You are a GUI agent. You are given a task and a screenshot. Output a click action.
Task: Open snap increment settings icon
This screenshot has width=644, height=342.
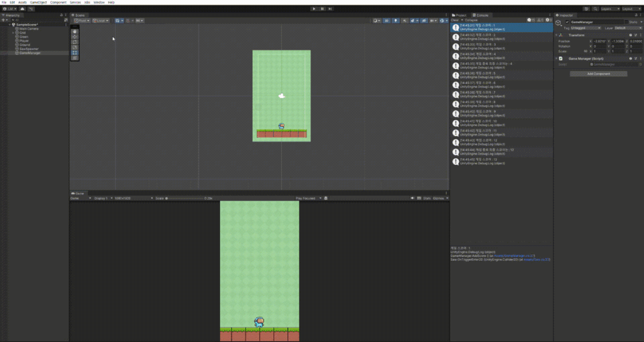(140, 21)
